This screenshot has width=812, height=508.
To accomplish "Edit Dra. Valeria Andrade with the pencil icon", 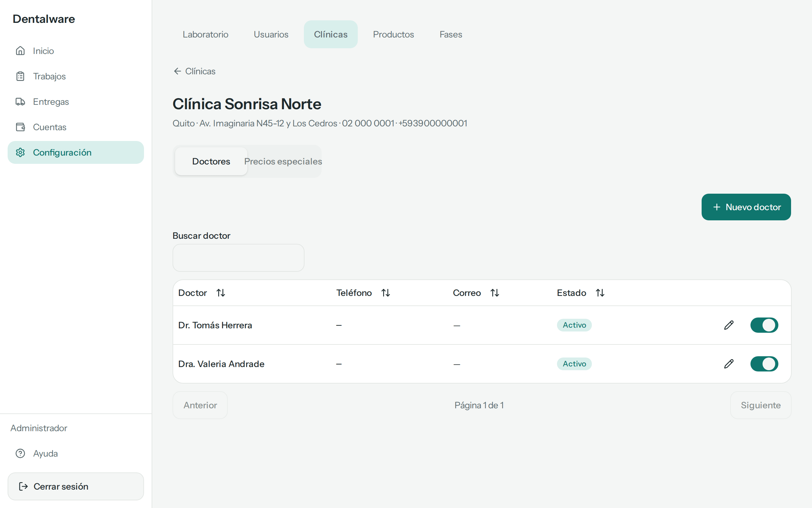I will (x=729, y=364).
